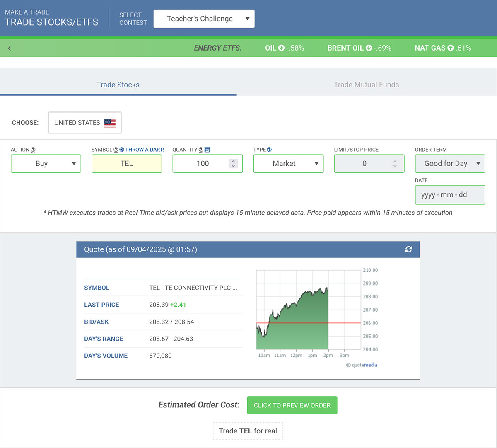
Task: Select the Trade Stocks tab
Action: point(118,85)
